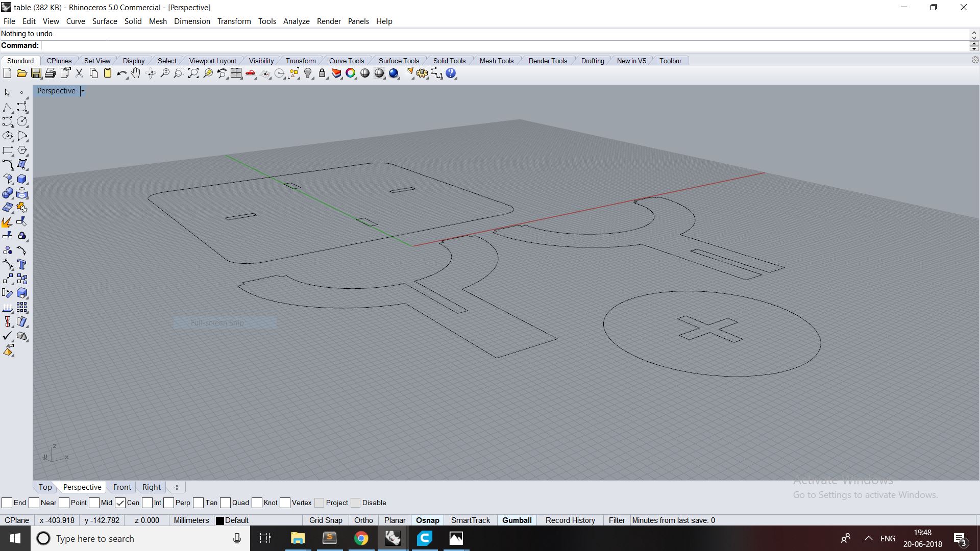Image resolution: width=980 pixels, height=551 pixels.
Task: Open a file with the folder icon
Action: coord(21,73)
